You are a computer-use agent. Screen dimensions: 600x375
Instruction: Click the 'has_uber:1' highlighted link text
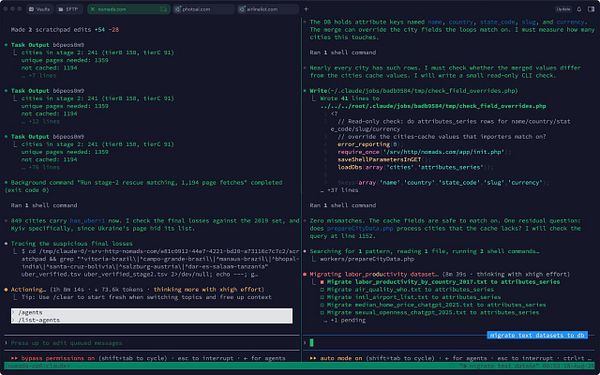point(87,221)
